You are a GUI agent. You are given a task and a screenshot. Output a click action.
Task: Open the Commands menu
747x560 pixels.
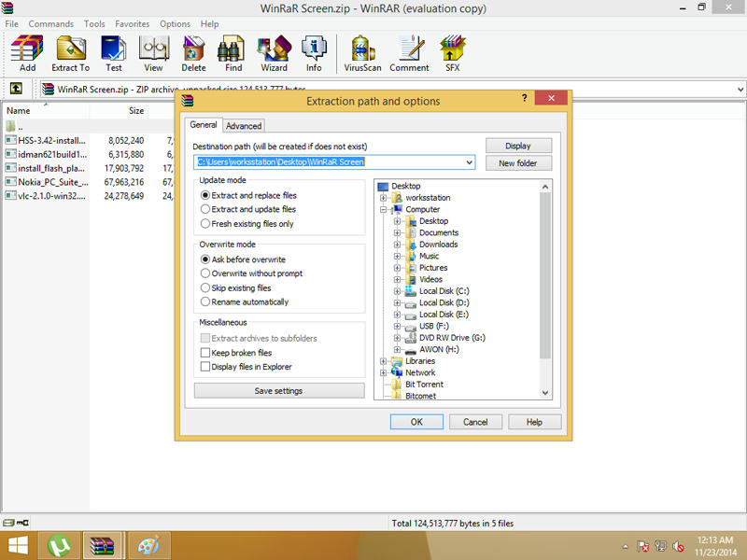51,24
